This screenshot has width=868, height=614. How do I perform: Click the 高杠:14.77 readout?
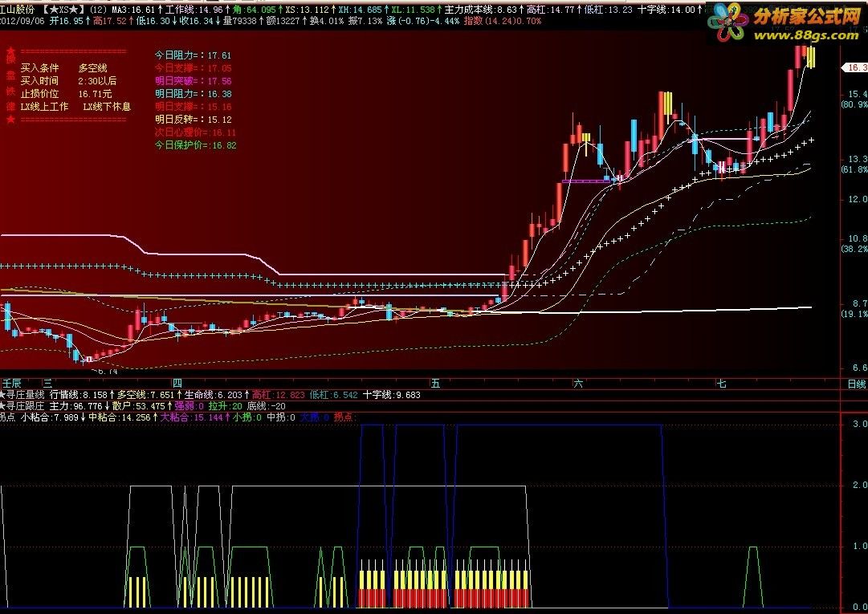[x=550, y=10]
